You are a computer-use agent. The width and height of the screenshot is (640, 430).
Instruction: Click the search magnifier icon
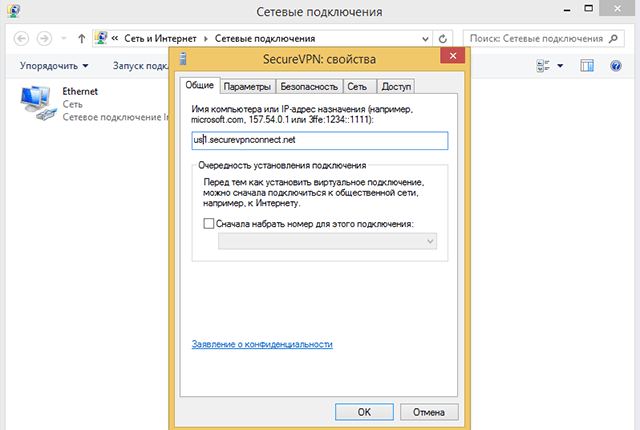pos(613,39)
